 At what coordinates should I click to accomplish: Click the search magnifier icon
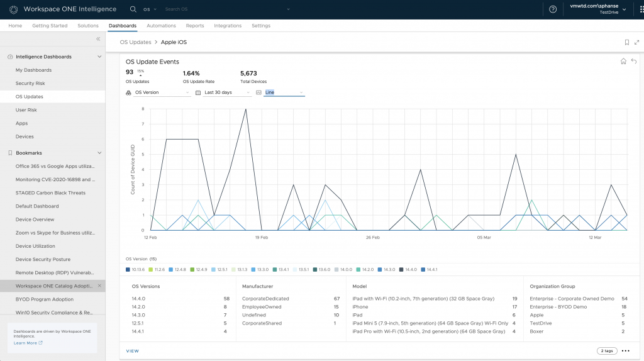(133, 9)
